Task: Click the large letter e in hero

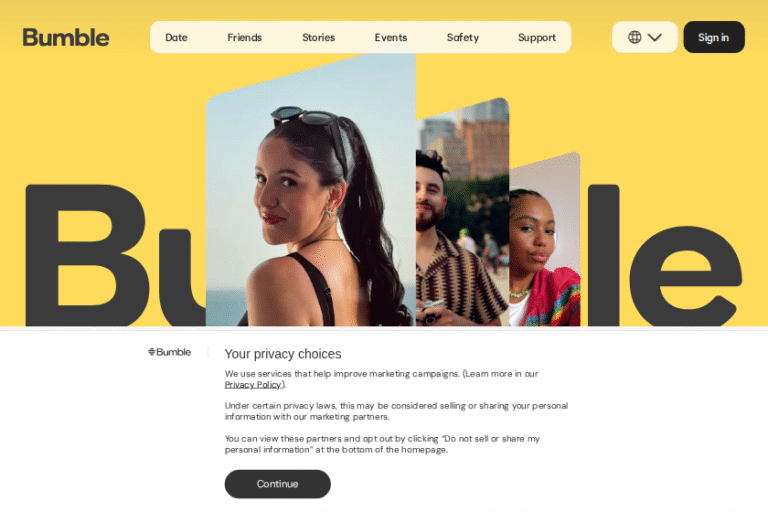Action: pyautogui.click(x=686, y=276)
